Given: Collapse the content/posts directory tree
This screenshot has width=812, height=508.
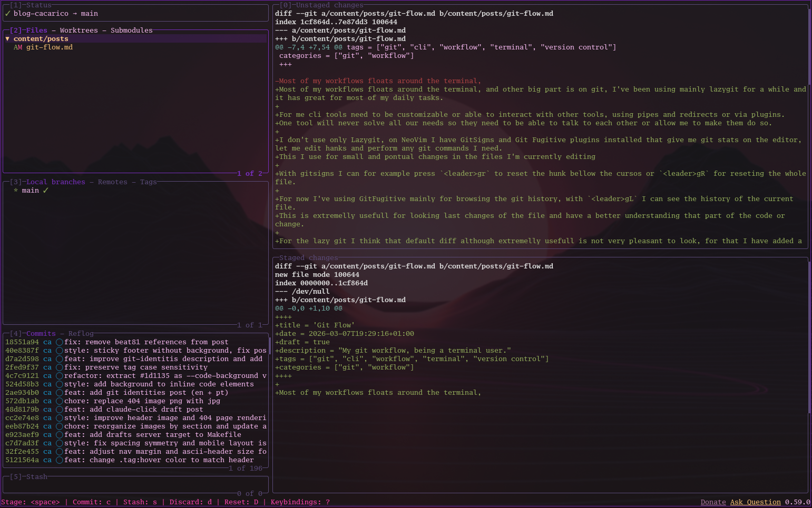Looking at the screenshot, I should (x=7, y=39).
